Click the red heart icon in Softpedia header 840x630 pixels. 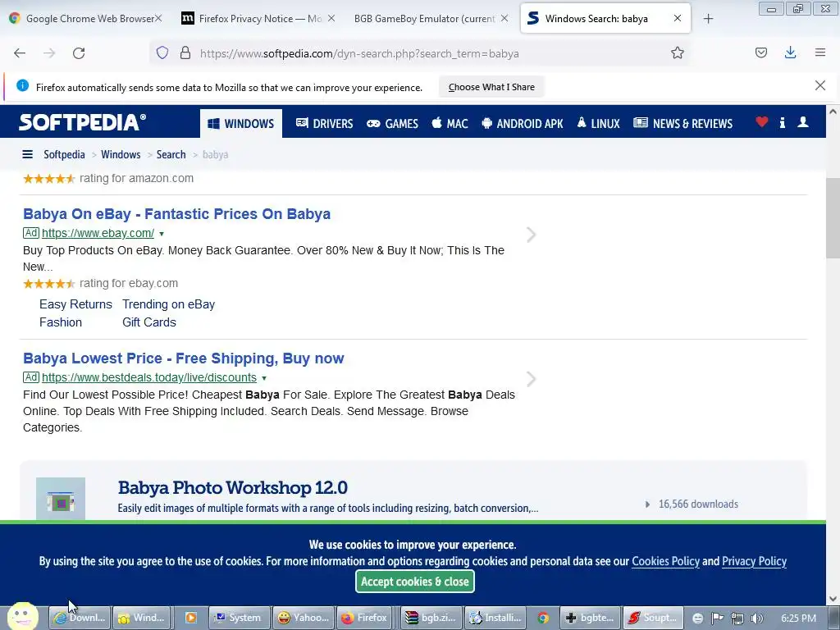(x=762, y=122)
